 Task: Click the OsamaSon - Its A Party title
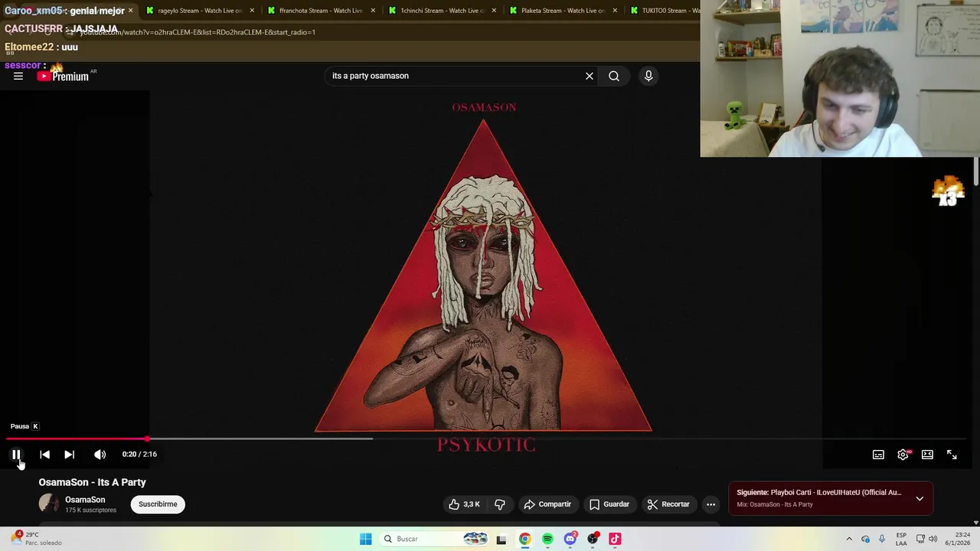point(92,482)
